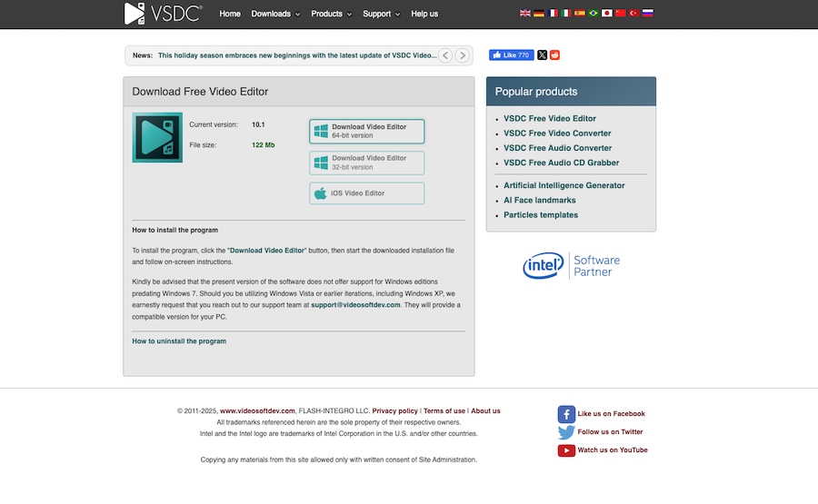Screen dimensions: 818x504
Task: Expand the Downloads dropdown menu
Action: tap(275, 14)
